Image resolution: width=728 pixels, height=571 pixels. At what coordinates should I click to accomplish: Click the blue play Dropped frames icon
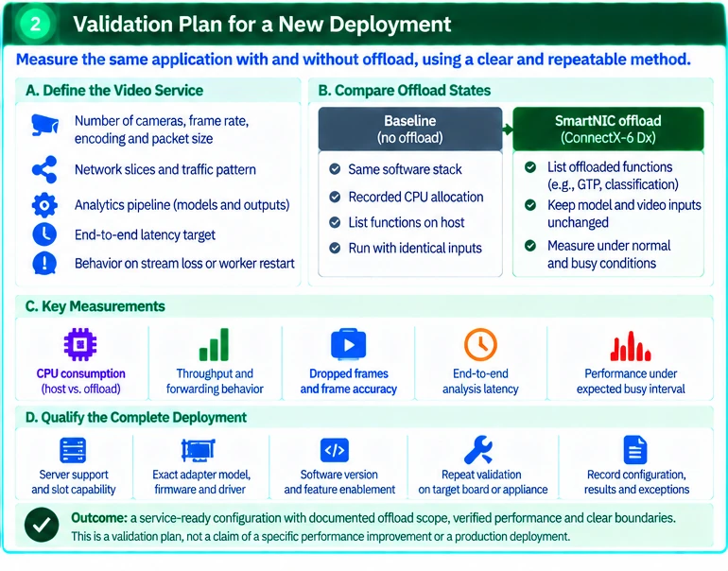tap(348, 344)
